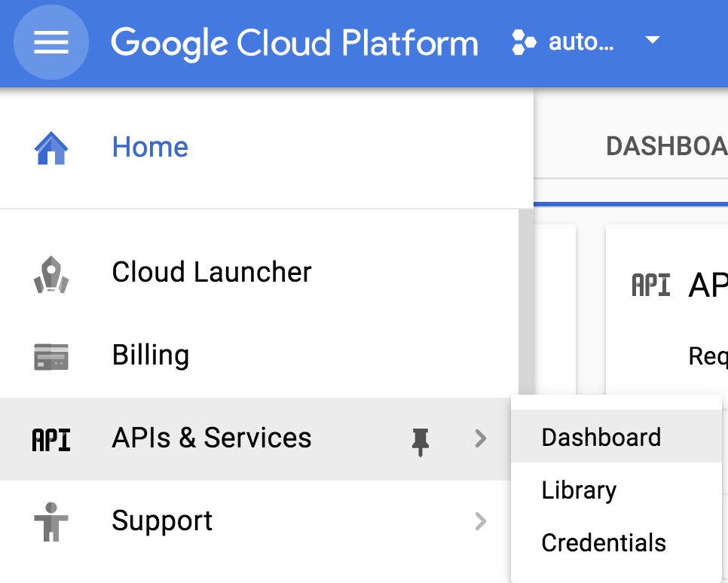Open the Billing menu label
Screen dimensions: 728x583
point(151,355)
